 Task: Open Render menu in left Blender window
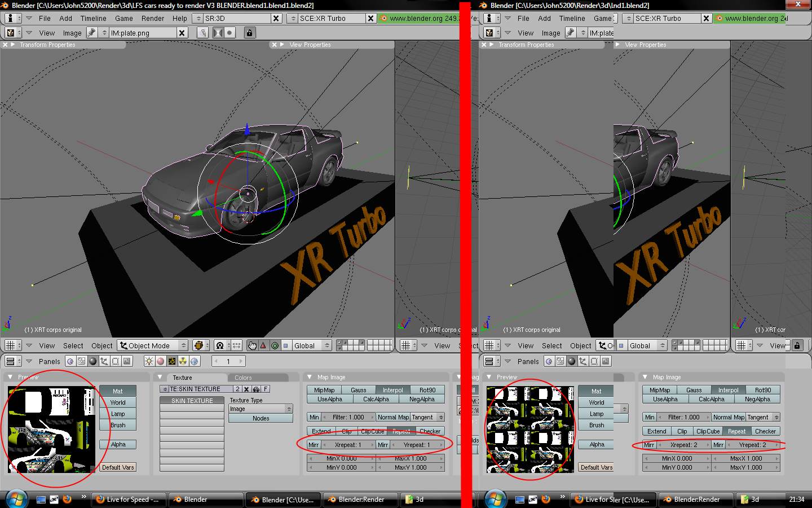(153, 18)
